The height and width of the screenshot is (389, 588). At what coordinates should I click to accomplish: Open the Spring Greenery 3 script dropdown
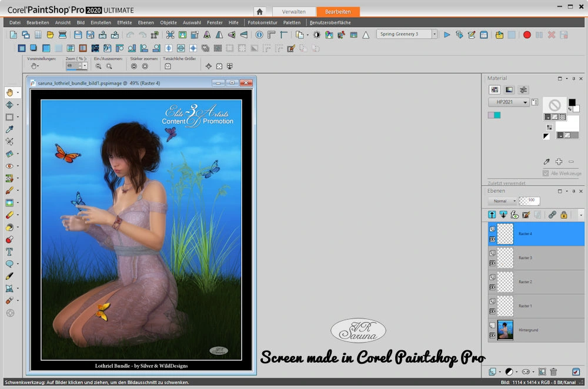(435, 35)
